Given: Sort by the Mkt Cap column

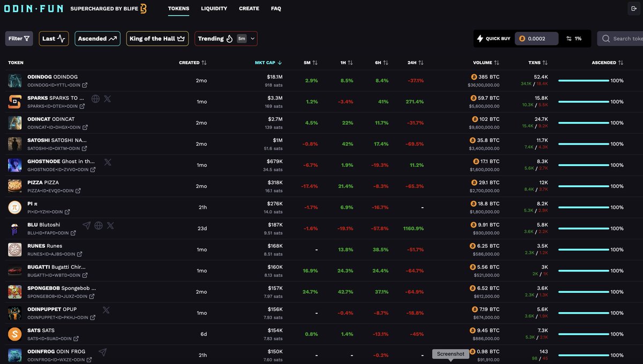Looking at the screenshot, I should 268,63.
